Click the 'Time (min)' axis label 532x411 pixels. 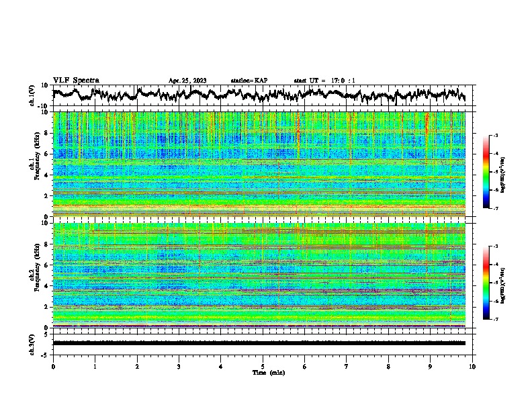[269, 373]
